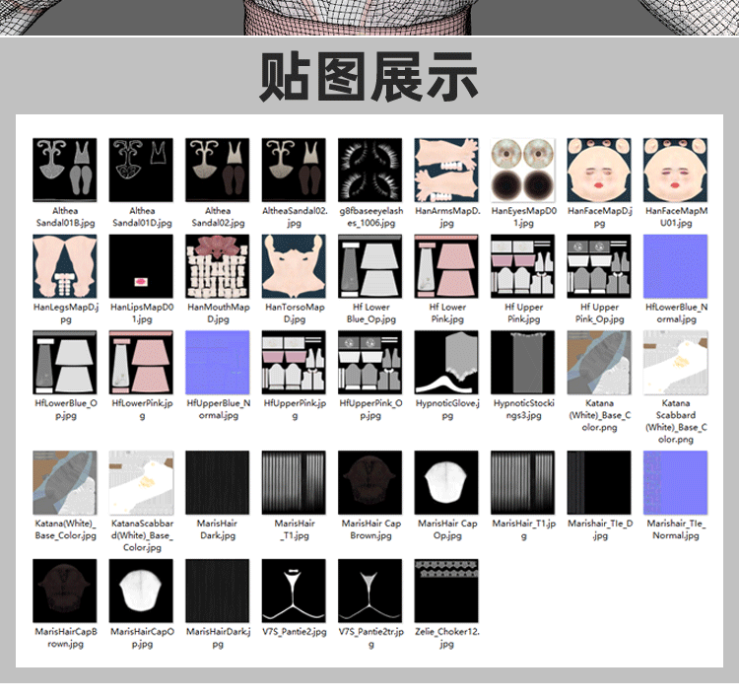739x700 pixels.
Task: Select Katana Scabbard (White)_Base_Color.png thumbnail
Action: click(675, 362)
